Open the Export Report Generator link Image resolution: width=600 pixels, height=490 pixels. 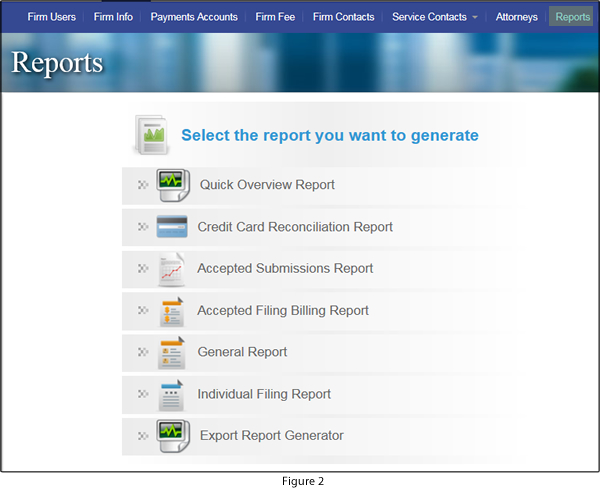point(271,436)
